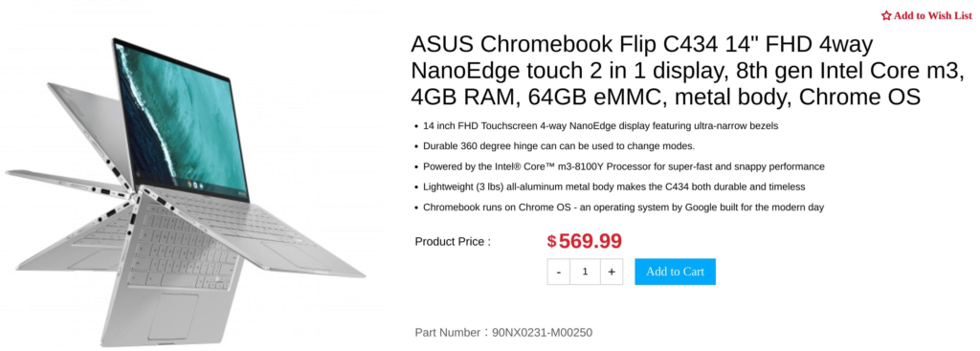Decrease quantity with the minus button
Image resolution: width=980 pixels, height=351 pixels.
558,272
